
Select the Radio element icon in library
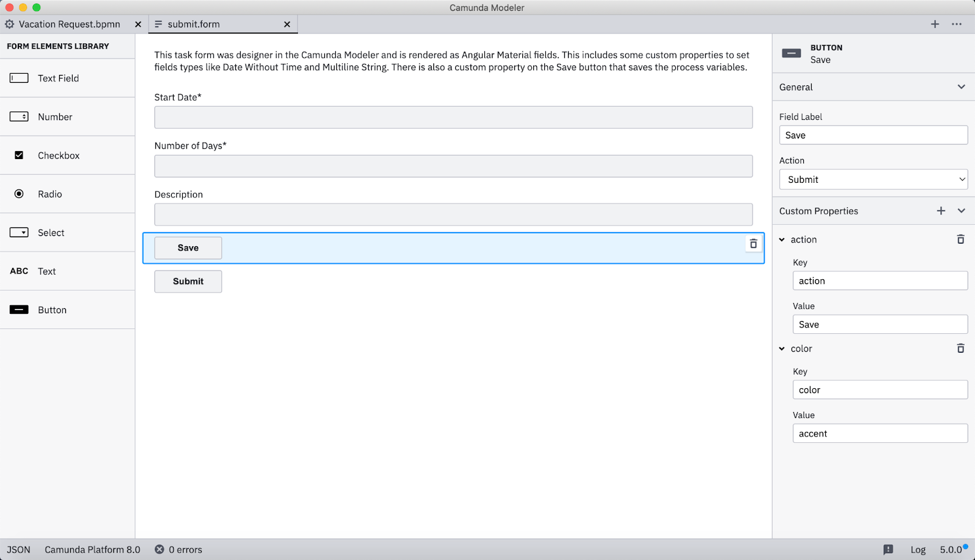coord(19,194)
